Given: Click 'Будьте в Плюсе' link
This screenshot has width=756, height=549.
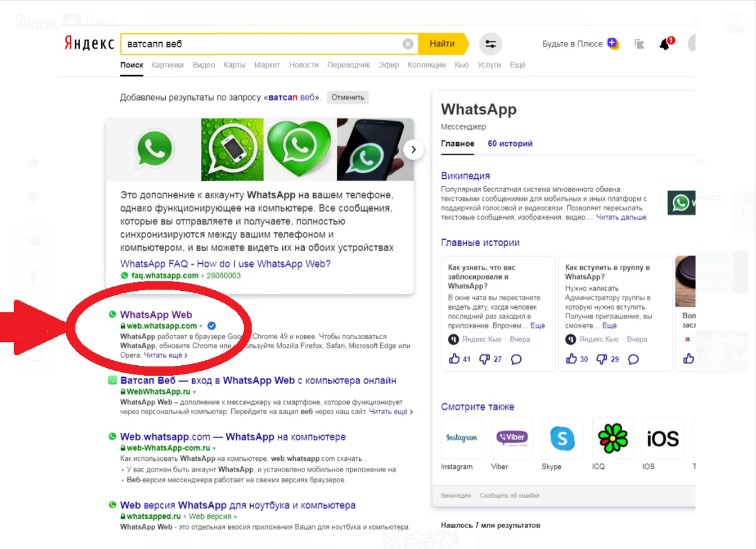Looking at the screenshot, I should tap(573, 44).
